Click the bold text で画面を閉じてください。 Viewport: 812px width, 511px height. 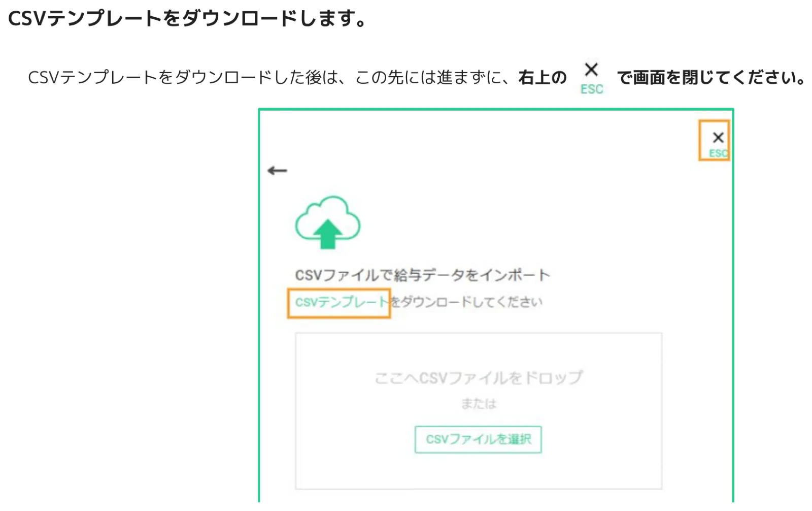coord(712,78)
